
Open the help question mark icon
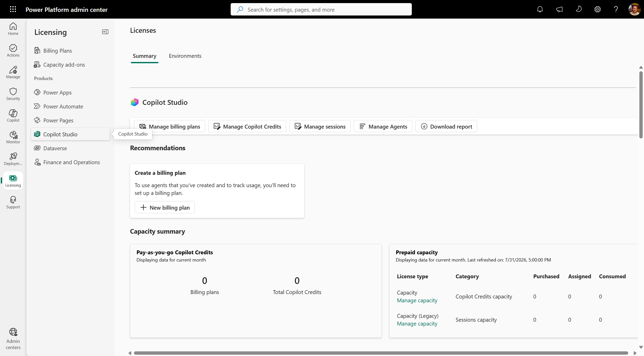click(616, 10)
